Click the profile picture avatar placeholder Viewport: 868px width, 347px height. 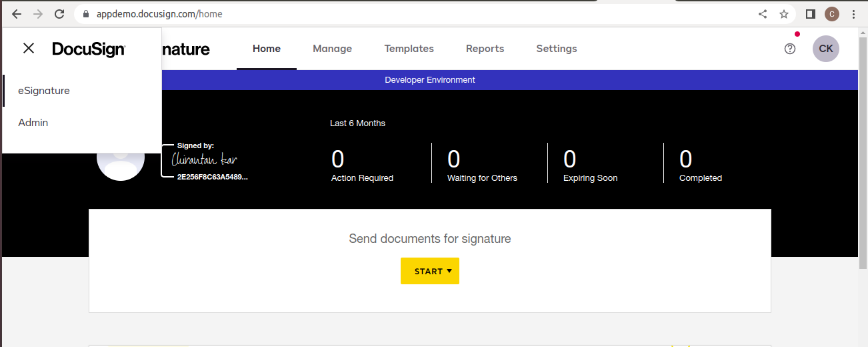(121, 160)
